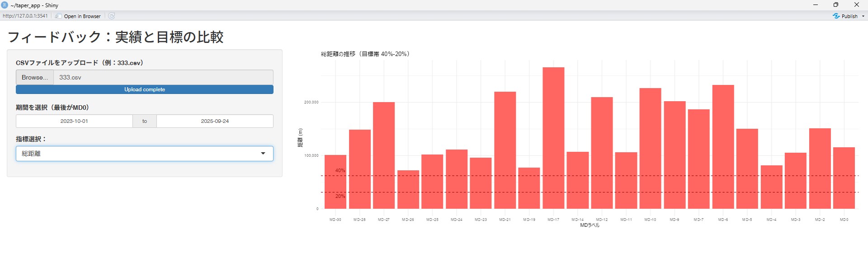
Task: Minimize the Shiny viewer window
Action: click(815, 5)
